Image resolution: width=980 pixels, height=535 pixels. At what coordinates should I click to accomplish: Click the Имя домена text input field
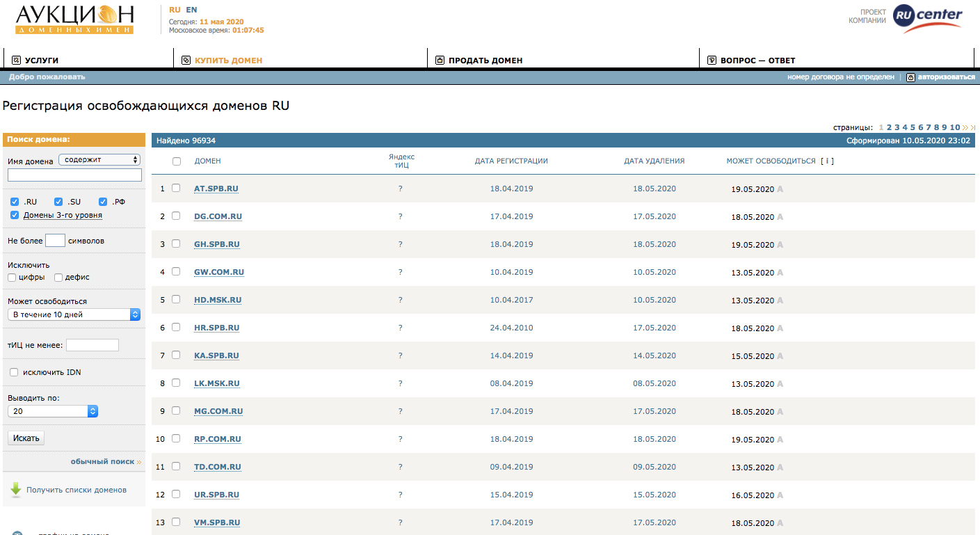coord(74,175)
